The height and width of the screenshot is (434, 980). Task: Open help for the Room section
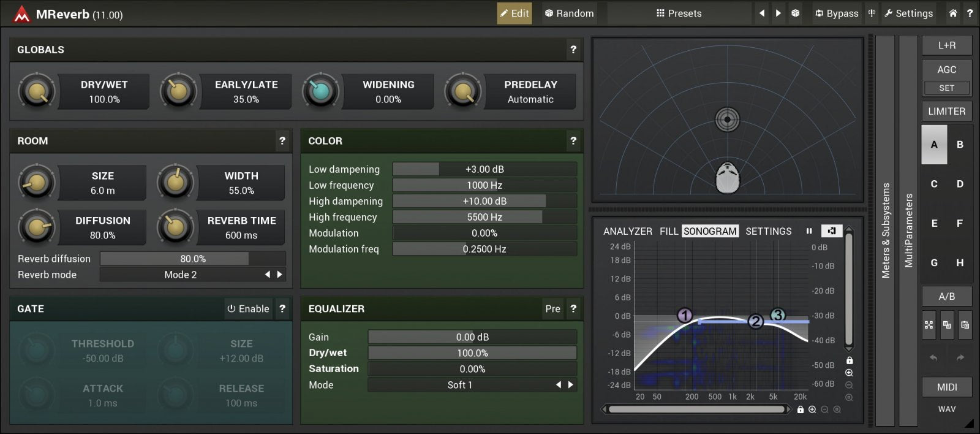pyautogui.click(x=282, y=140)
